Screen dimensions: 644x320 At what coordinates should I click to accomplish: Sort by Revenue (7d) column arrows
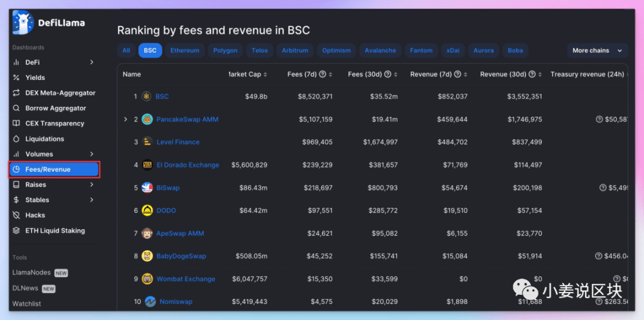pyautogui.click(x=466, y=75)
